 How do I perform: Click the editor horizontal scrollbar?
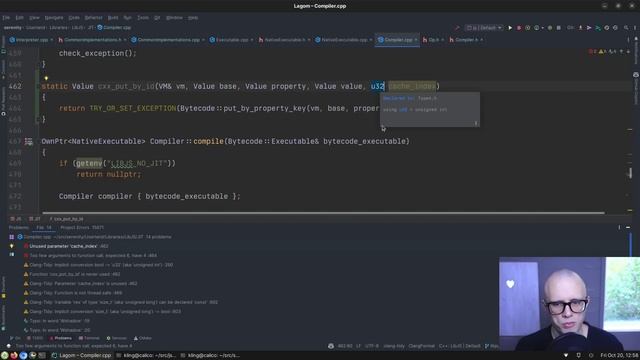point(323,213)
